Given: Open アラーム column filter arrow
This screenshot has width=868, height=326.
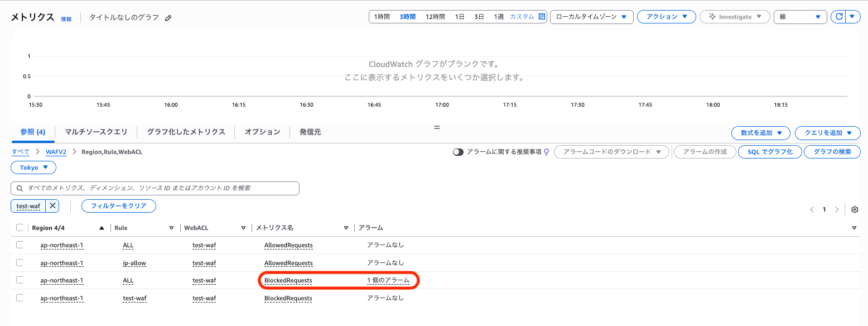Looking at the screenshot, I should coord(854,228).
